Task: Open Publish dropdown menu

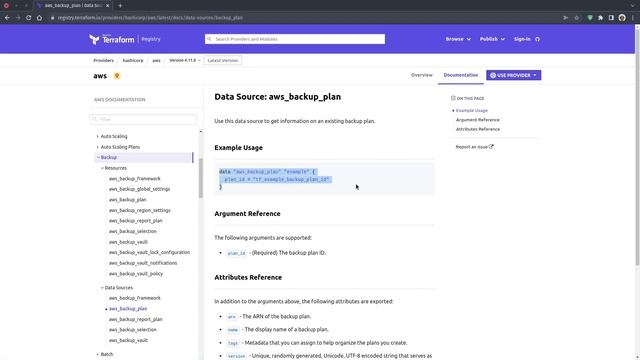Action: (492, 39)
